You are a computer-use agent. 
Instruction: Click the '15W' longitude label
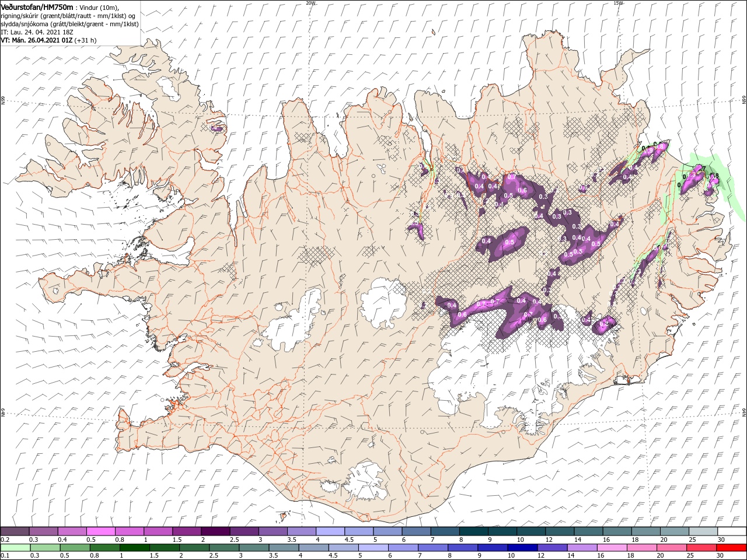point(618,3)
